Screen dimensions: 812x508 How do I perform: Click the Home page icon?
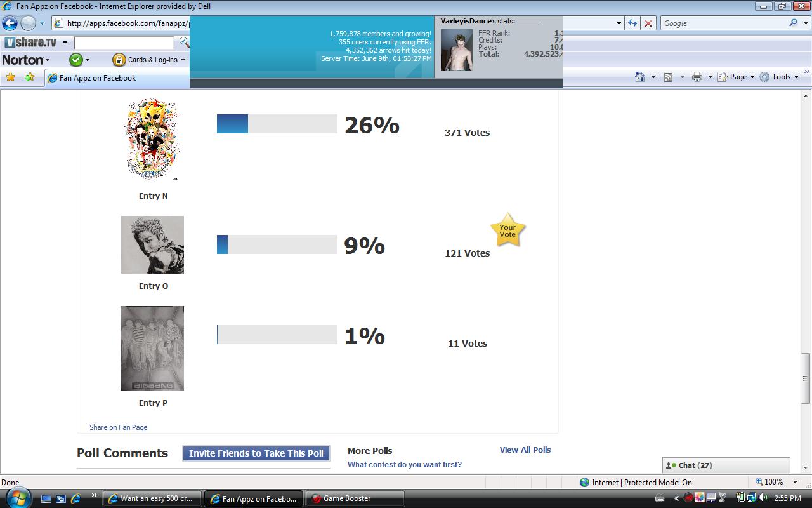pyautogui.click(x=640, y=77)
